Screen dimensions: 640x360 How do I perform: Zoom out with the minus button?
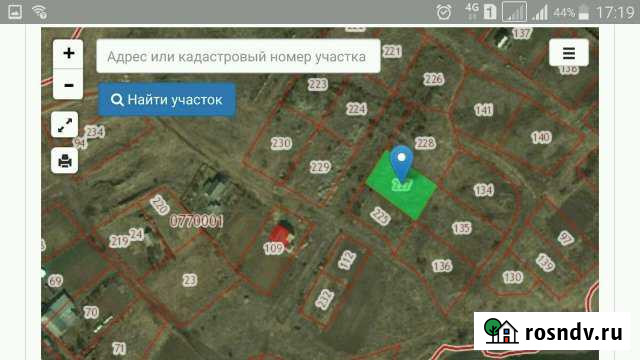68,85
